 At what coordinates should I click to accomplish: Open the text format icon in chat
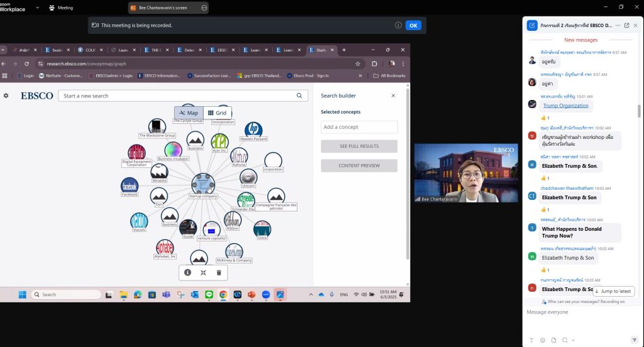[x=531, y=340]
